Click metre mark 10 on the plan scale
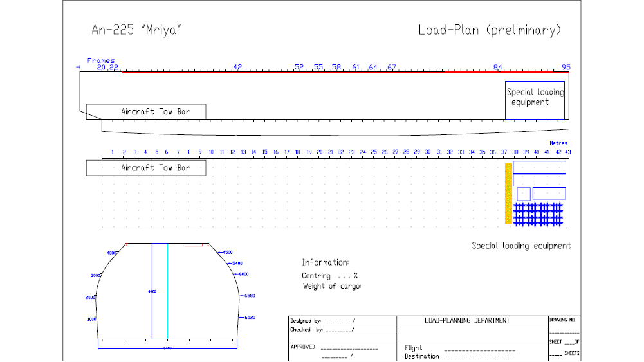 click(x=210, y=152)
